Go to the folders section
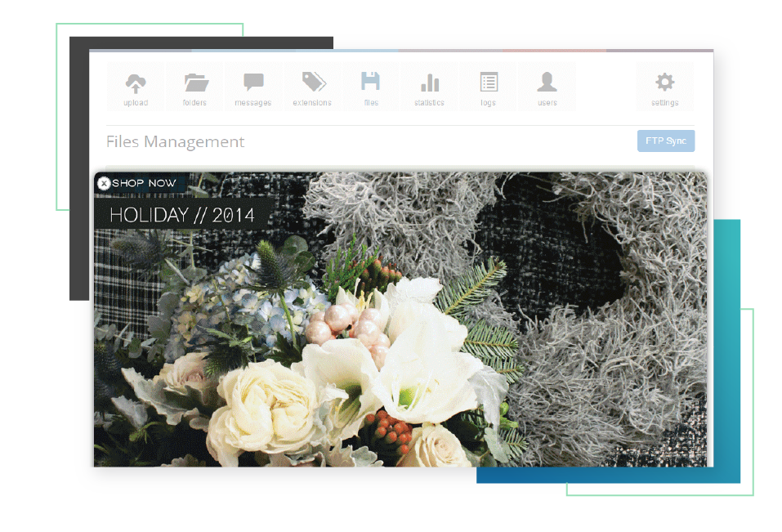782x532 pixels. click(x=195, y=83)
